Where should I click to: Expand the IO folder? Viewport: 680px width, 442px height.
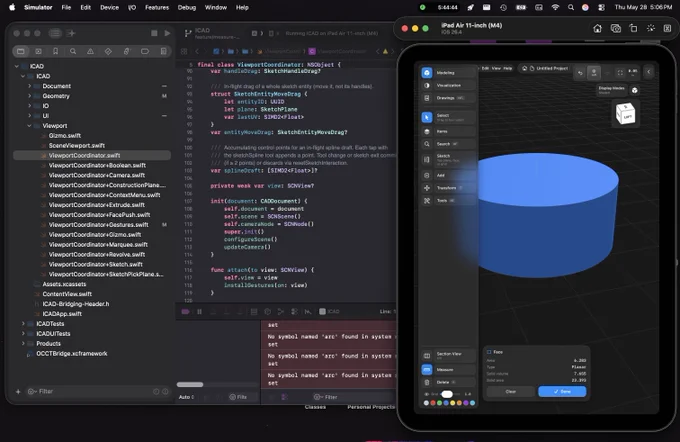tap(29, 106)
